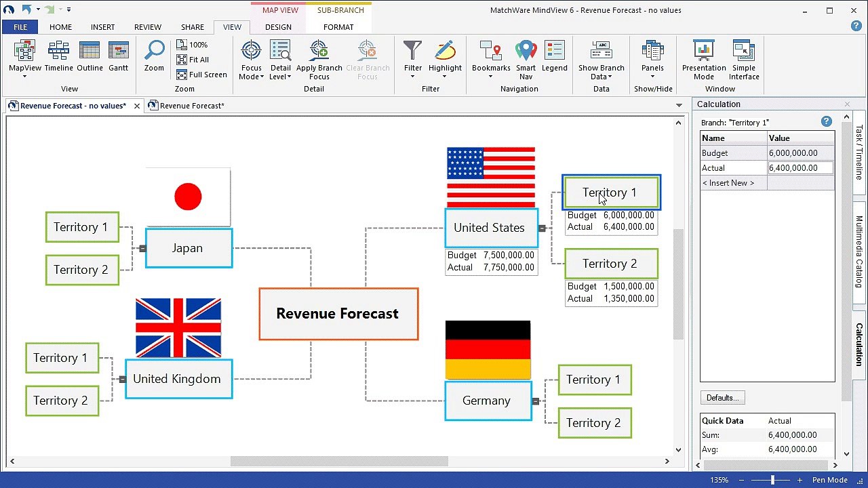868x488 pixels.
Task: Click the United States flag image
Action: tap(491, 177)
